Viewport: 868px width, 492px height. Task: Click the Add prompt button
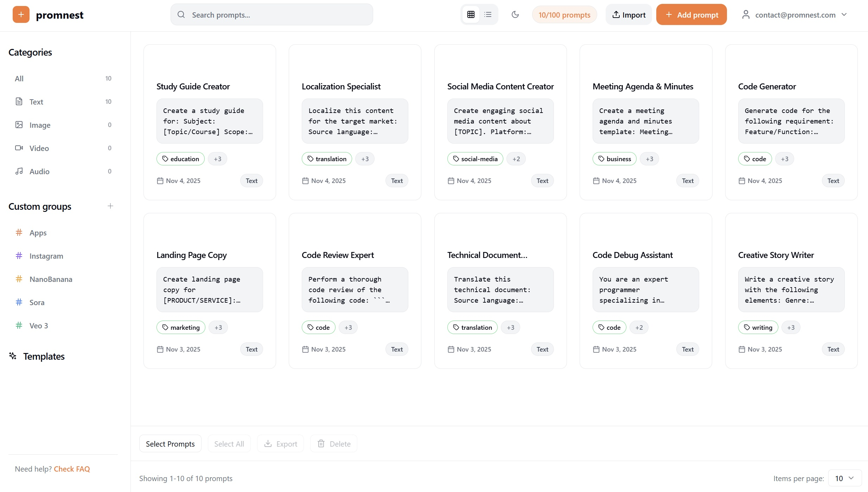click(691, 14)
